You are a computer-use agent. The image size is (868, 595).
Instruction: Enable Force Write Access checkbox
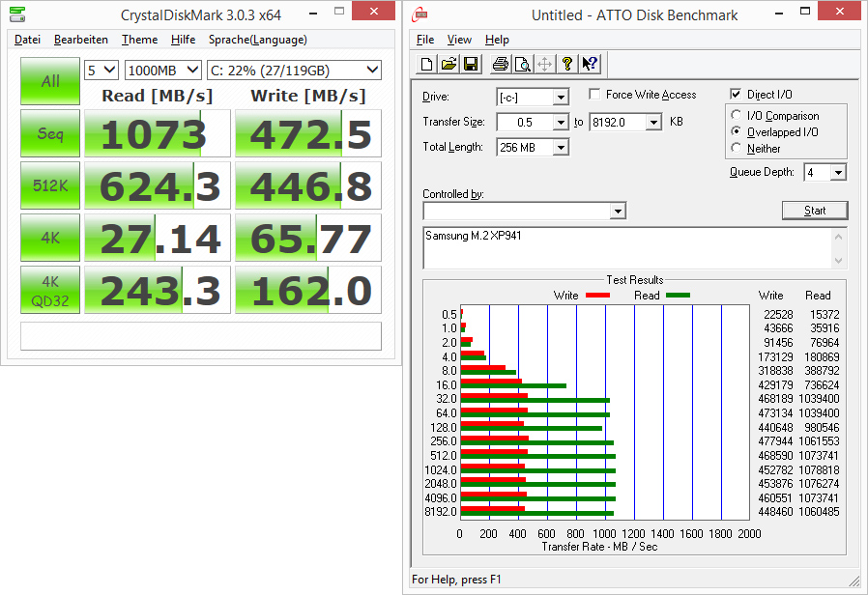tap(594, 95)
